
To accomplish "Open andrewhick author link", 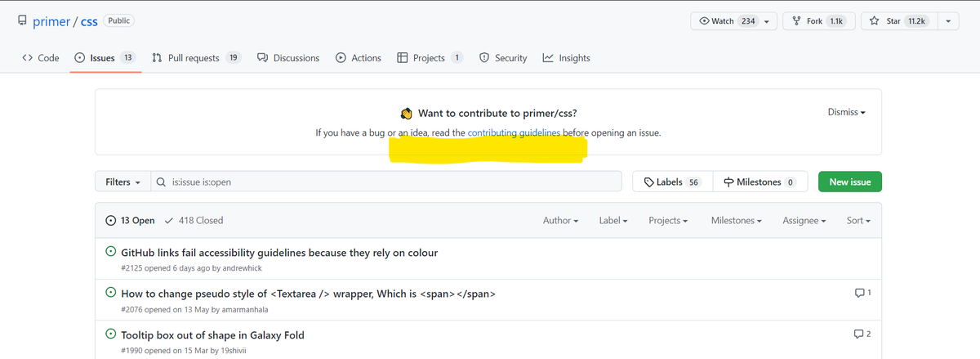I will (243, 268).
